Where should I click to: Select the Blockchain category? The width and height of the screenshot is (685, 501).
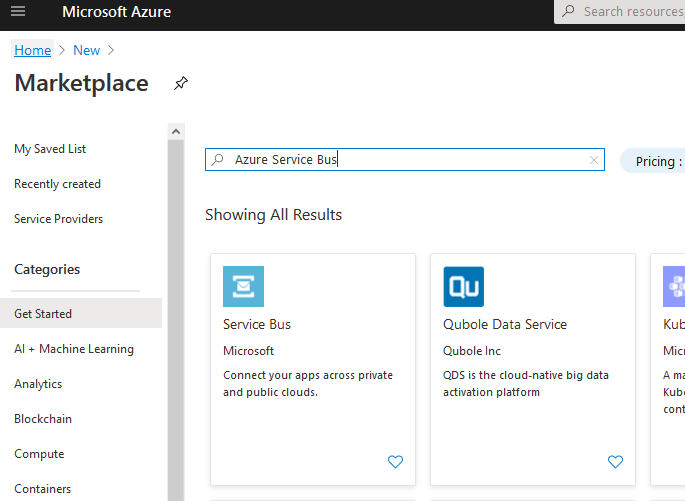(43, 419)
